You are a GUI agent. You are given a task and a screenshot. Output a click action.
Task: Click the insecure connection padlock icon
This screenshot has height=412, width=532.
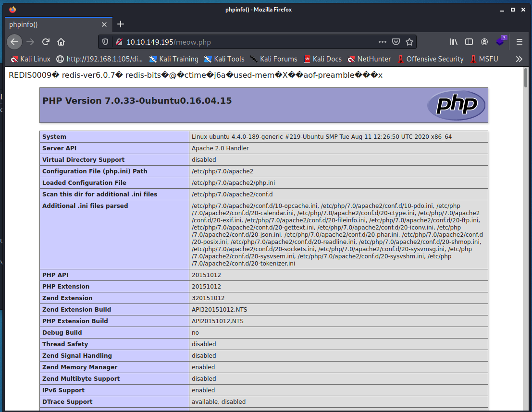pyautogui.click(x=119, y=42)
